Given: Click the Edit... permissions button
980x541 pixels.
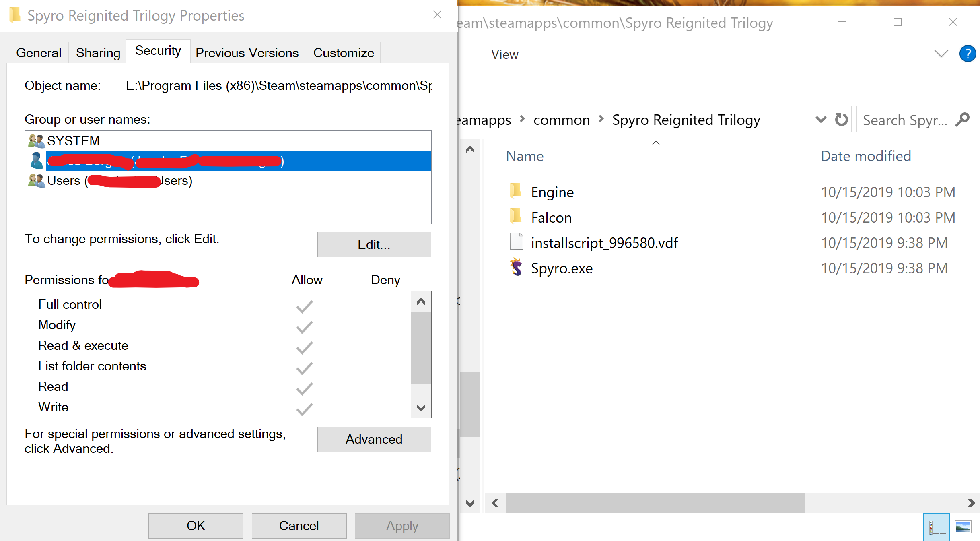Looking at the screenshot, I should (374, 244).
